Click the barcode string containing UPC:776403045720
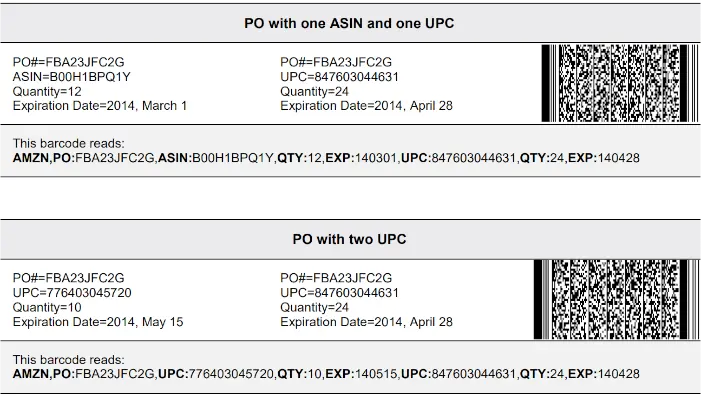This screenshot has width=701, height=396. point(326,374)
